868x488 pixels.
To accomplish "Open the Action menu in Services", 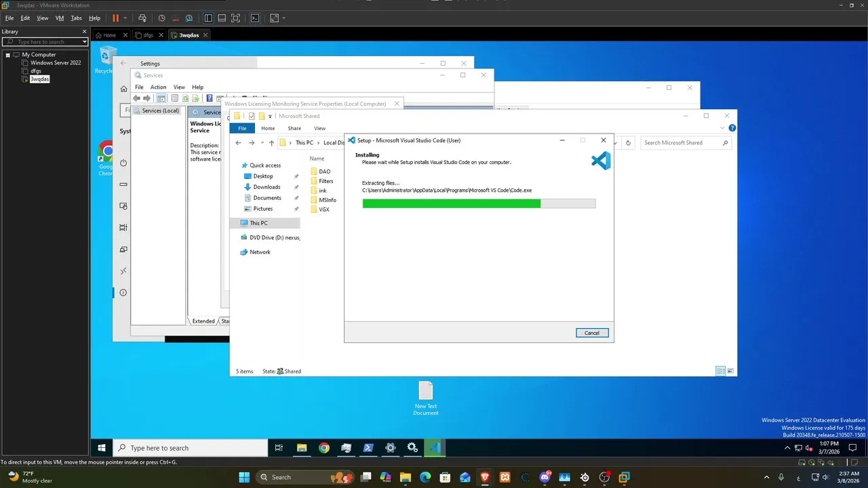I will click(158, 87).
